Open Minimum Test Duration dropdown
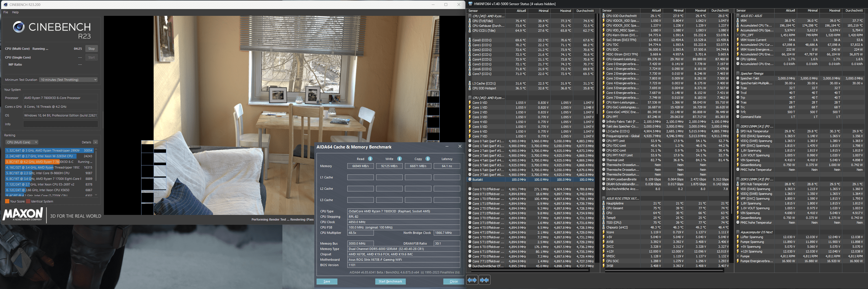Screen dimensions: 868x289 point(69,80)
